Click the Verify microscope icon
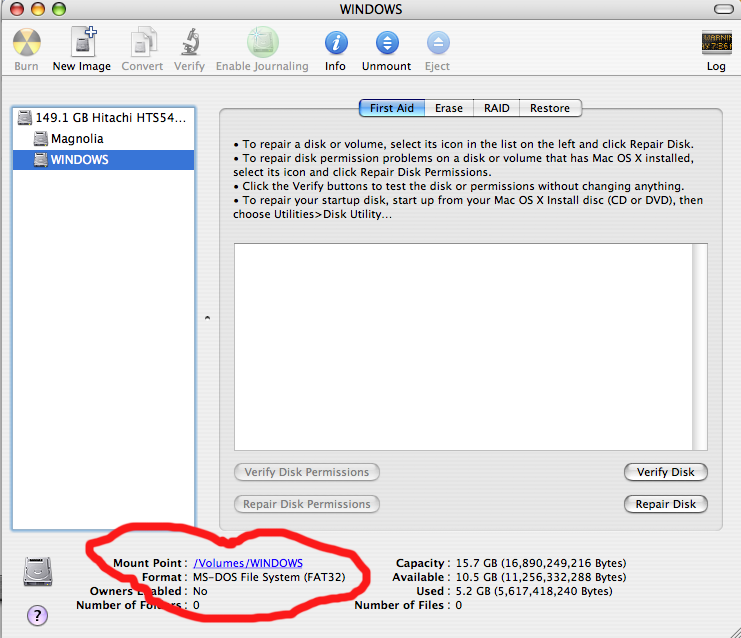741x638 pixels. [x=190, y=42]
